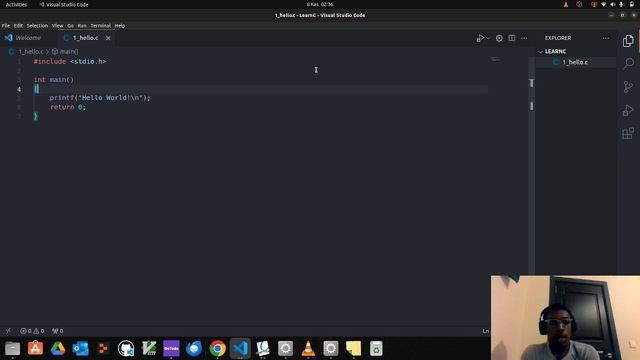The height and width of the screenshot is (360, 640).
Task: Open the Selection menu
Action: click(37, 25)
